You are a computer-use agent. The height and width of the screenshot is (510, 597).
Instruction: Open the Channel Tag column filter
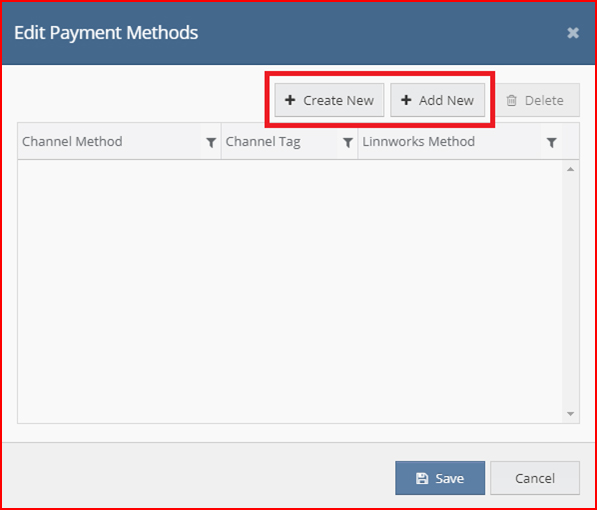[x=348, y=142]
